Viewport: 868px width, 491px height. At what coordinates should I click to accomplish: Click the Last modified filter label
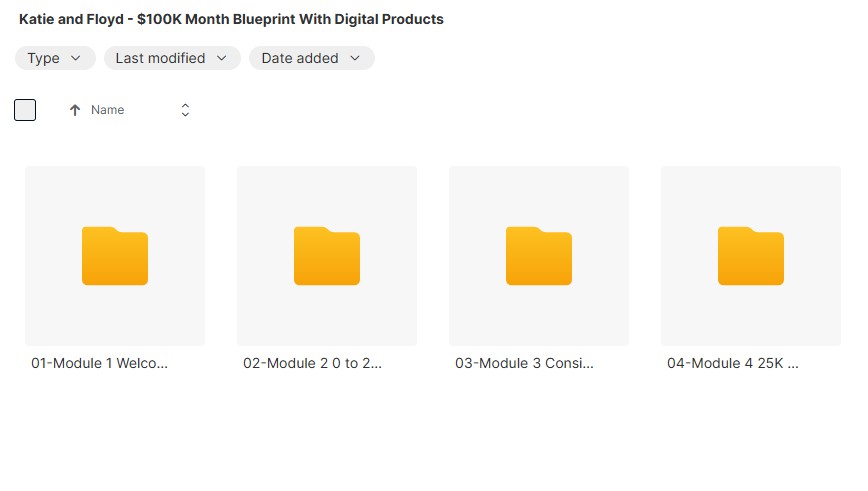click(160, 58)
